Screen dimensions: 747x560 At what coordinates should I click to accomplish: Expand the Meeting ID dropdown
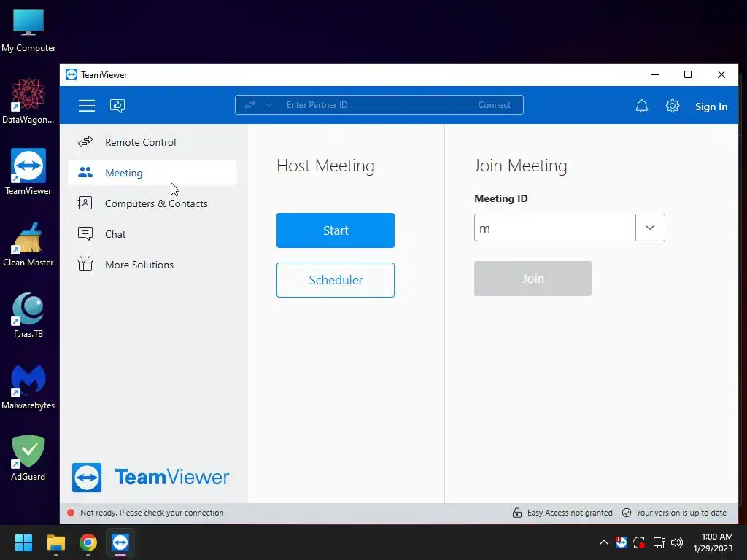(x=650, y=227)
